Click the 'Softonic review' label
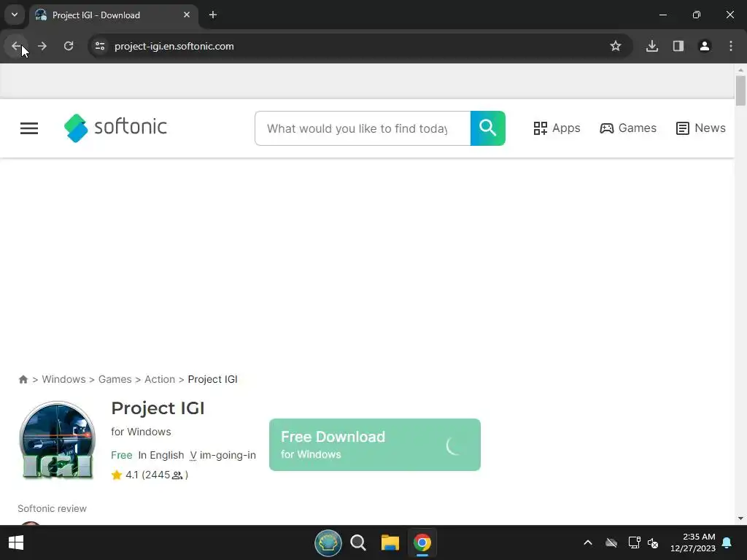747x560 pixels. (52, 508)
